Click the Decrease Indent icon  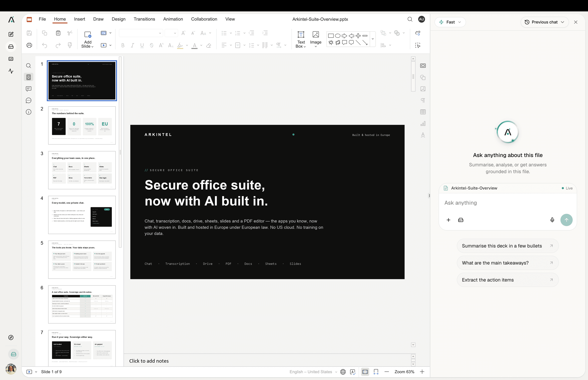(x=251, y=33)
